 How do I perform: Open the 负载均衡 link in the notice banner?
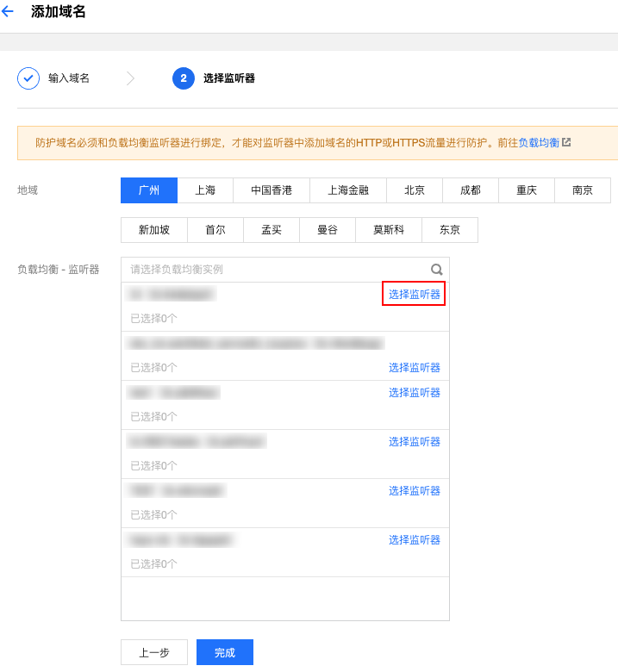point(539,142)
